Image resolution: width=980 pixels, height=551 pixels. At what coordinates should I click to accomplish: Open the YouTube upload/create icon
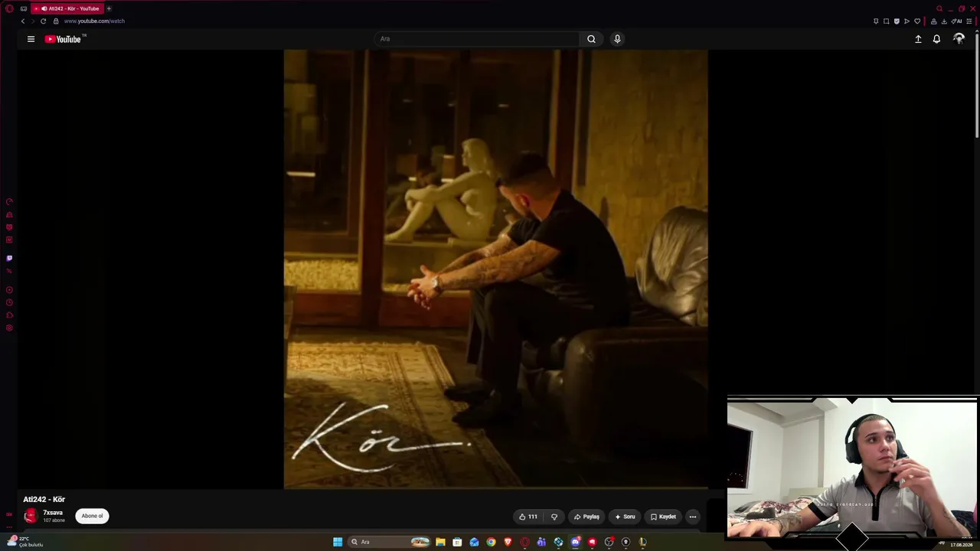pyautogui.click(x=918, y=39)
